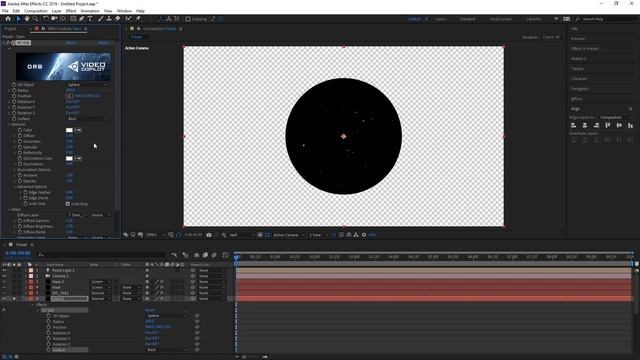
Task: Select the Default workspace button
Action: [x=414, y=19]
